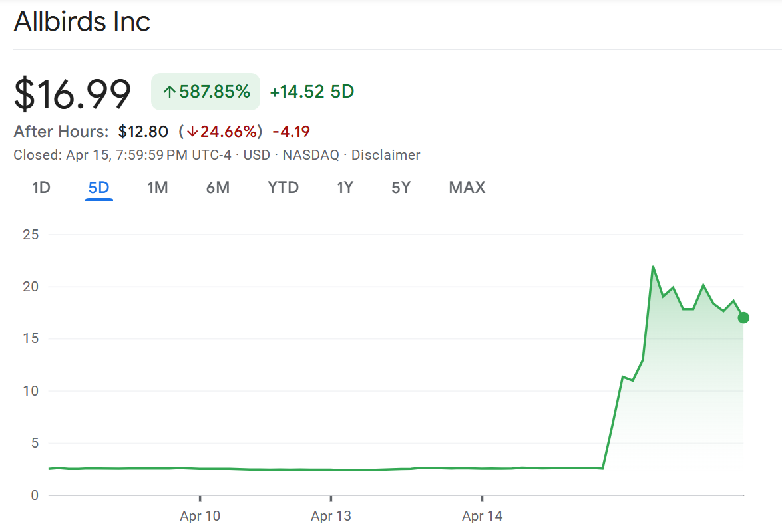Open the 6M price history tab

218,188
